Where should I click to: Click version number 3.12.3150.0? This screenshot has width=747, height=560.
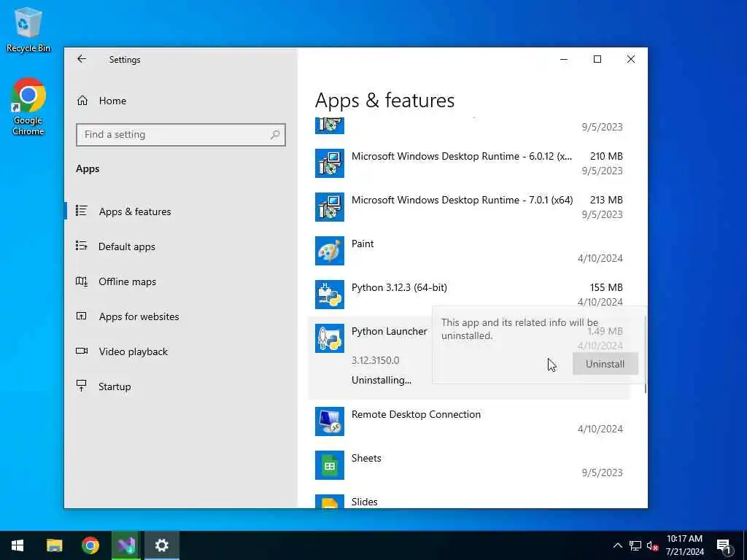(x=376, y=360)
